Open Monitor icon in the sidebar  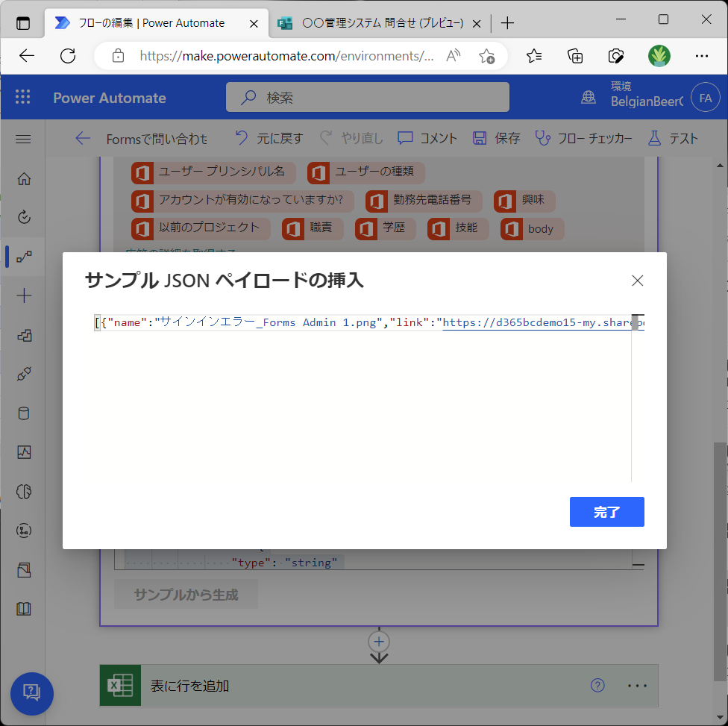(x=24, y=452)
